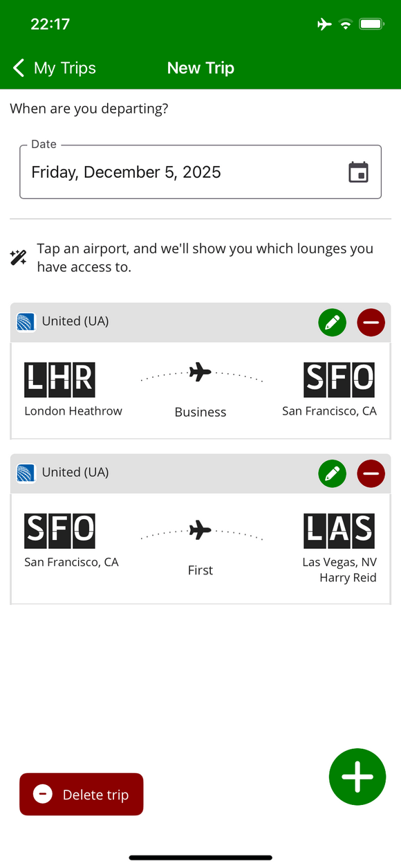Tap the battery indicator in the status bar
This screenshot has width=401, height=868.
coord(371,23)
